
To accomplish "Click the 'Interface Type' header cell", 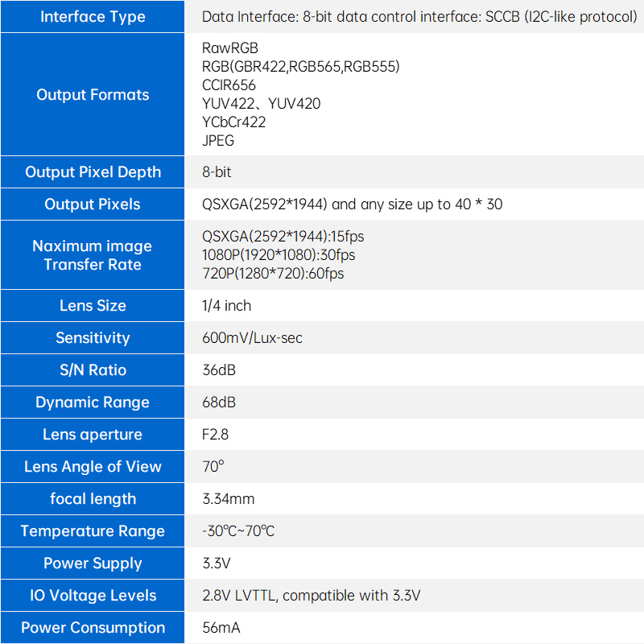I will [93, 16].
